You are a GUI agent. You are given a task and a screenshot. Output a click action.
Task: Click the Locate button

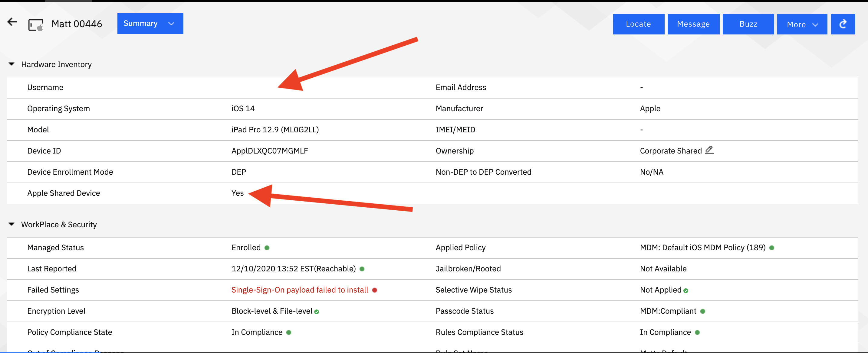tap(638, 24)
